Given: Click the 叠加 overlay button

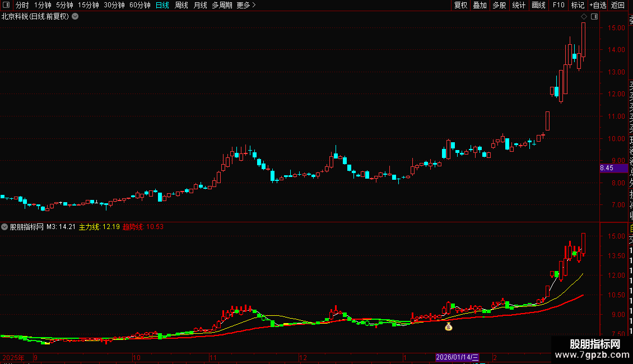Looking at the screenshot, I should coord(480,5).
